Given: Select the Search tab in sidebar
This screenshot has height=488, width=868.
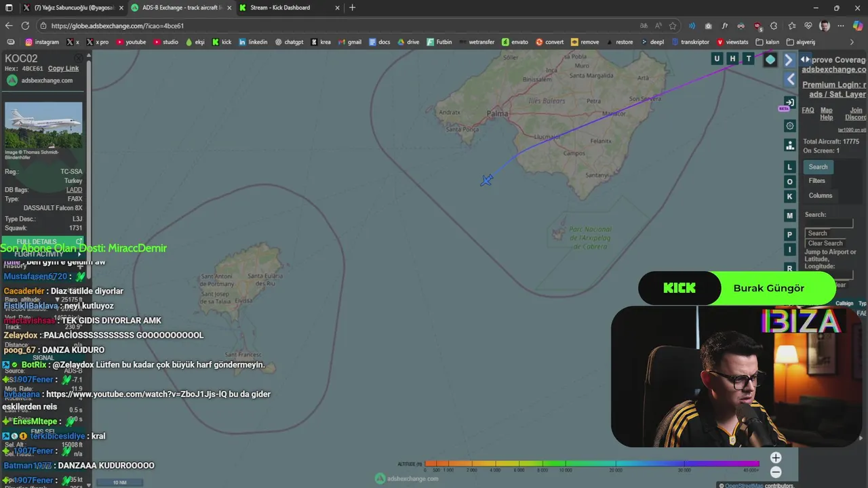Looking at the screenshot, I should [x=818, y=167].
